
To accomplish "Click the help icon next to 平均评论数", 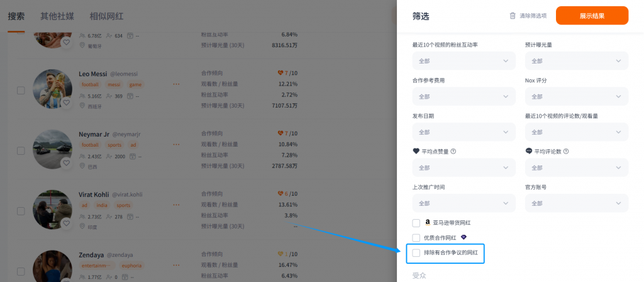I will [x=566, y=151].
